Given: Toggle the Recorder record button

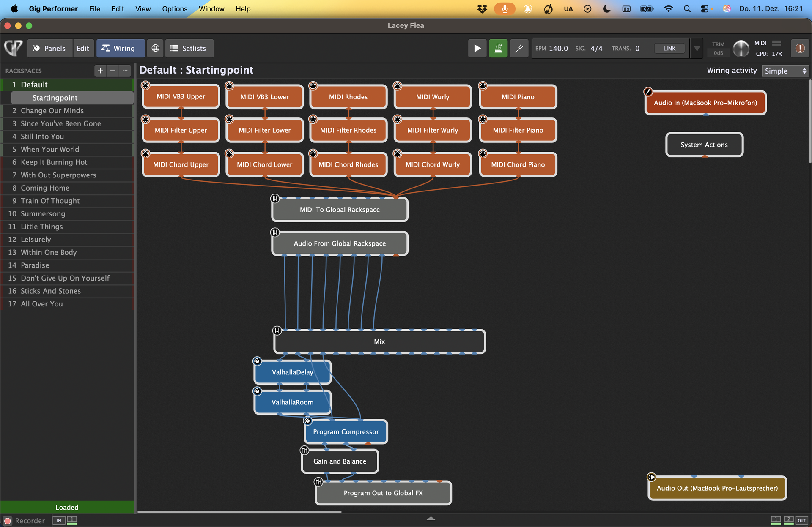Looking at the screenshot, I should pos(8,521).
